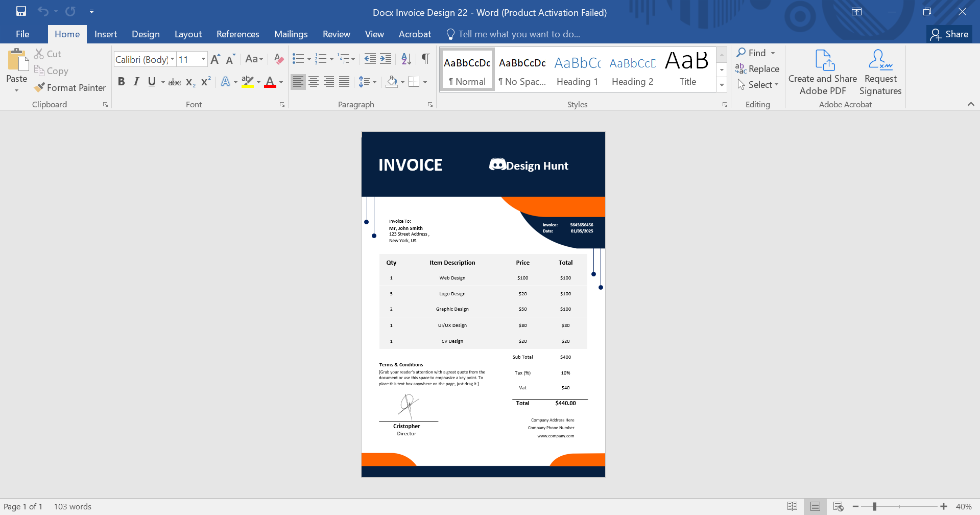
Task: Open the font name dropdown
Action: tap(172, 59)
